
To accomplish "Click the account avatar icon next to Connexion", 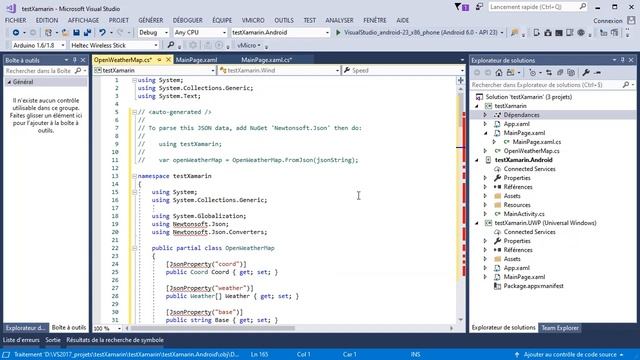I will [x=631, y=20].
